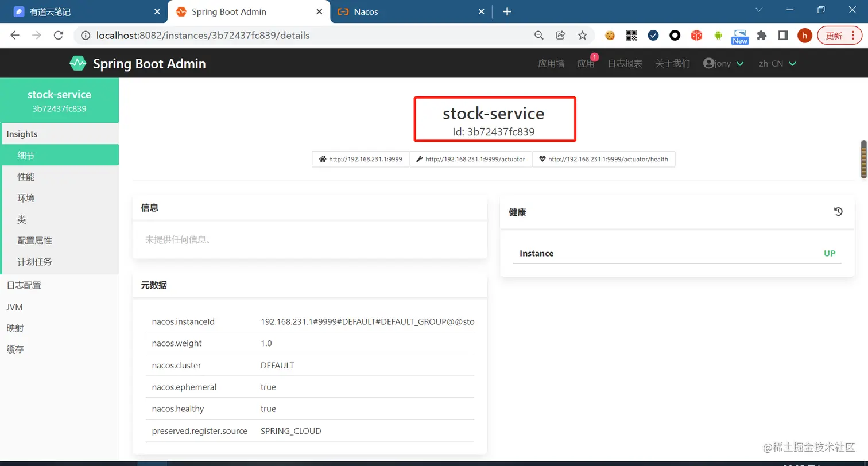The width and height of the screenshot is (868, 466).
Task: Open the actuator/health endpoint link
Action: click(x=603, y=159)
